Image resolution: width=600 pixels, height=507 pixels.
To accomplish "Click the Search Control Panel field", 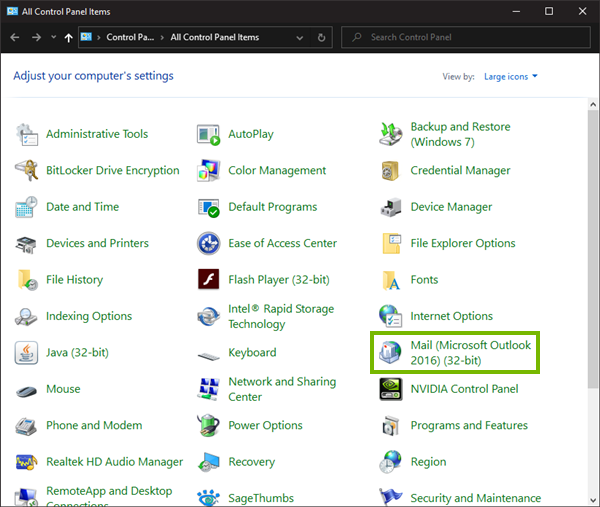I will pyautogui.click(x=466, y=37).
